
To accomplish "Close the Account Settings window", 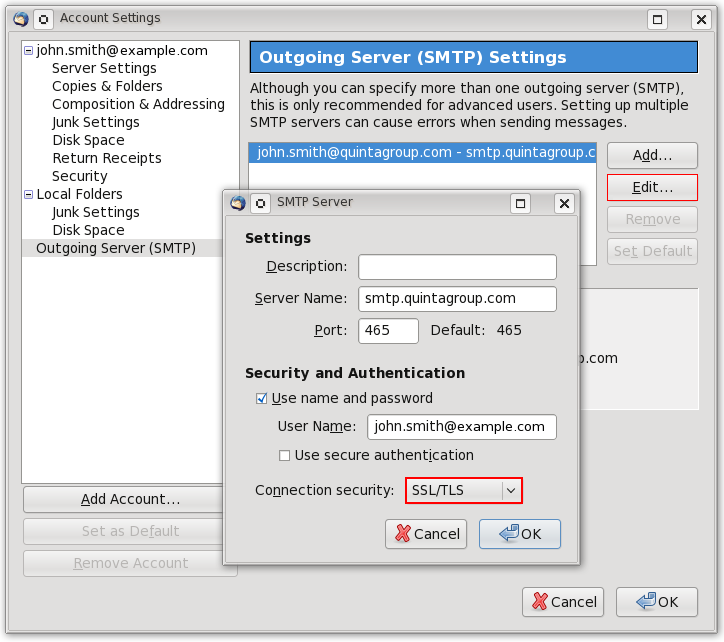I will [701, 19].
